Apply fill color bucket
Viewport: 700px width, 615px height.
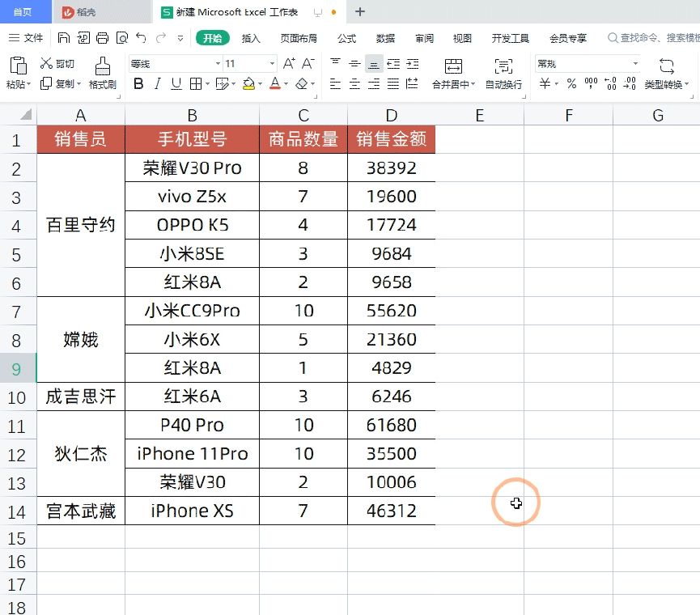[x=248, y=83]
